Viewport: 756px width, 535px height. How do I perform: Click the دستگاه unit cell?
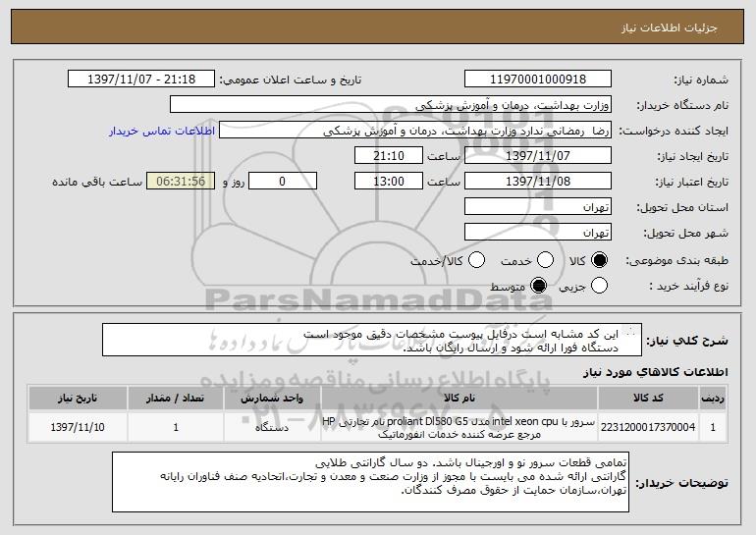[x=272, y=427]
